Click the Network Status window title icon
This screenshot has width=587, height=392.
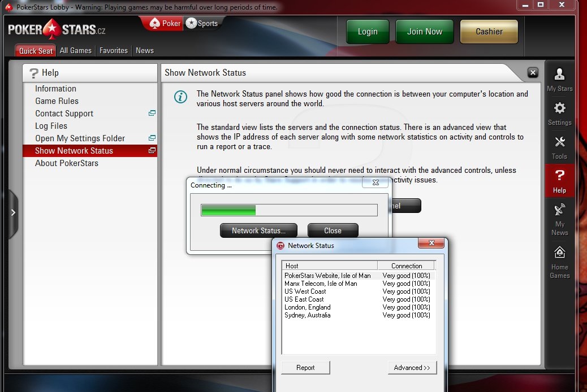[x=280, y=246]
